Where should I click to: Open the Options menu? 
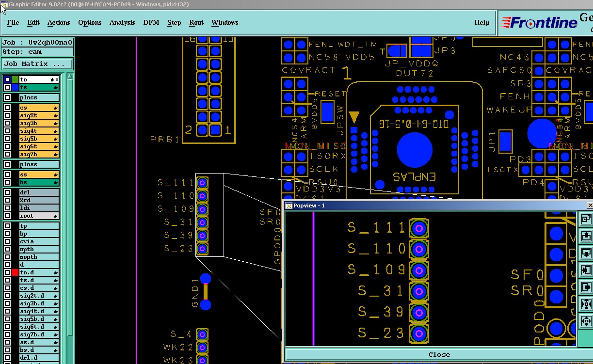pyautogui.click(x=90, y=22)
